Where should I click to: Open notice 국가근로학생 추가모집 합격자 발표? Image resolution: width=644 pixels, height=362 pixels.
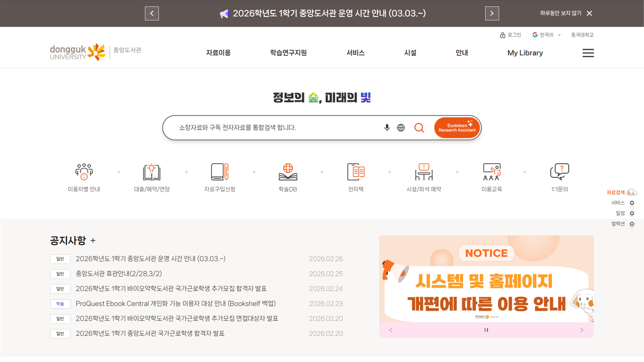pos(171,289)
